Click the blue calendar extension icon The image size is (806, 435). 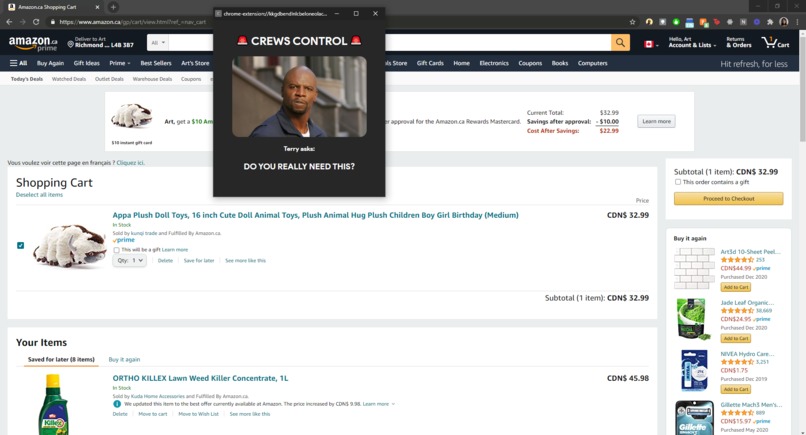[689, 22]
